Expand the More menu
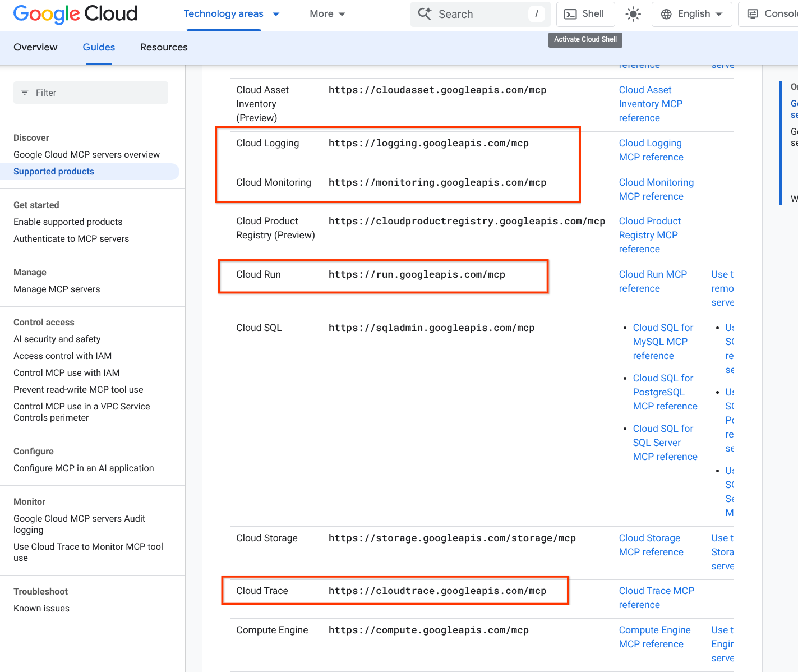The image size is (798, 672). click(x=327, y=14)
